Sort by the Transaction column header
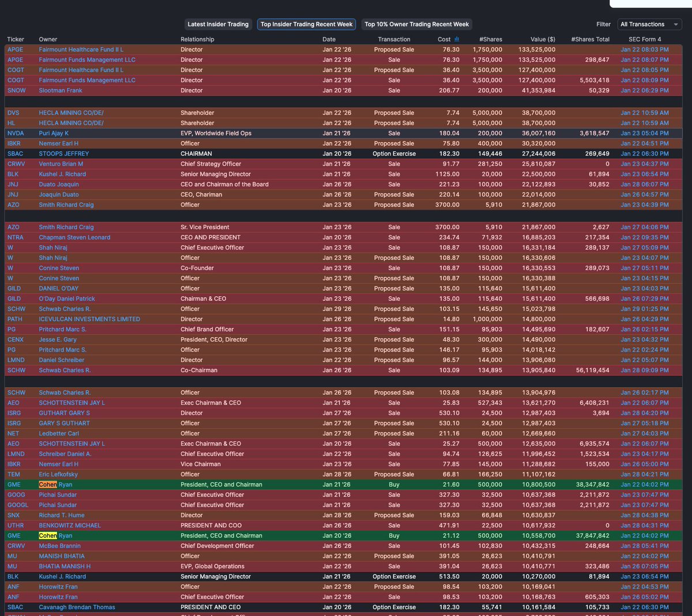The image size is (692, 616). pyautogui.click(x=394, y=39)
